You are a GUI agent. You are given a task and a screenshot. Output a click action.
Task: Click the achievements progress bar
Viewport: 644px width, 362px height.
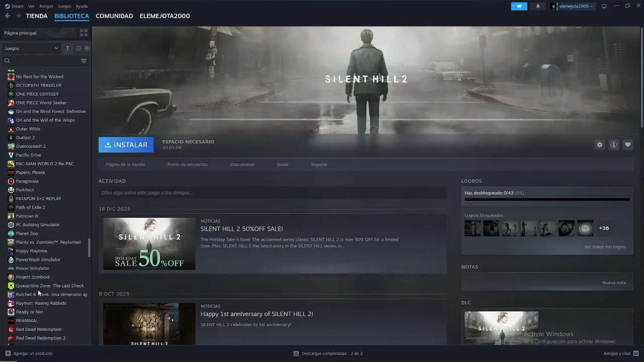tap(547, 200)
